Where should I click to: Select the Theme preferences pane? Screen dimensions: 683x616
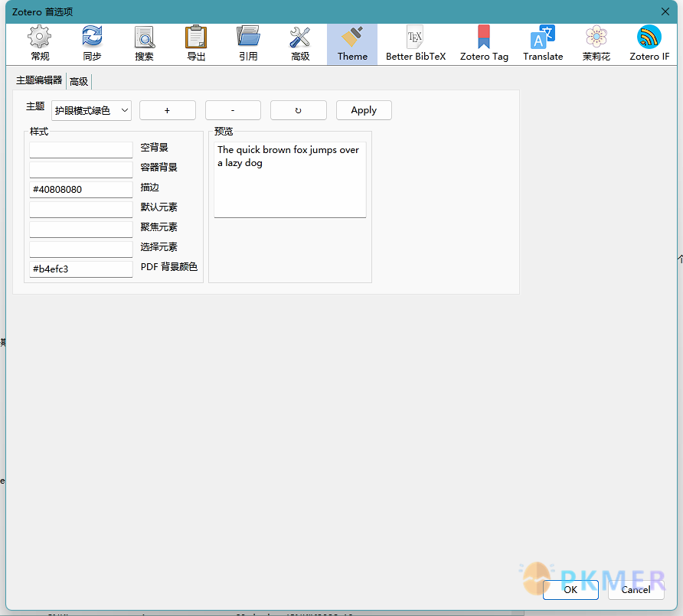(x=352, y=44)
